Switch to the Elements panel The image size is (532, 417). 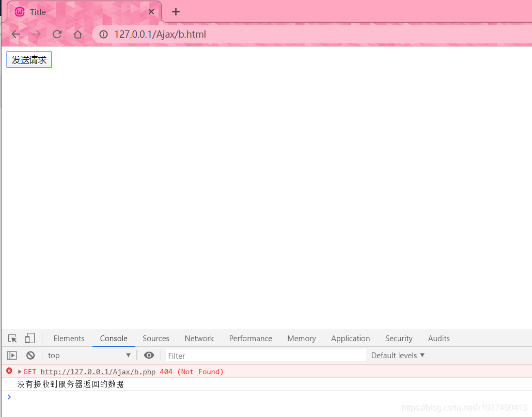tap(69, 339)
